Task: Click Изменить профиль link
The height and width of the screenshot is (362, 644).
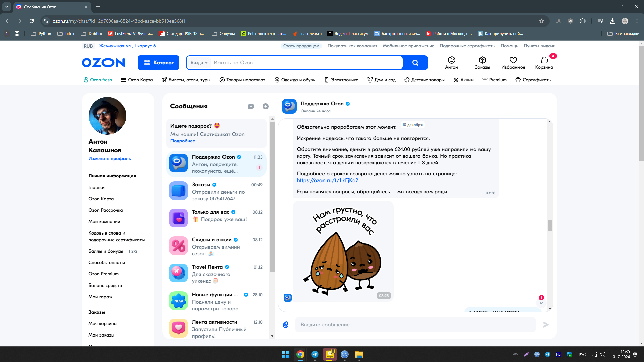Action: tap(109, 159)
